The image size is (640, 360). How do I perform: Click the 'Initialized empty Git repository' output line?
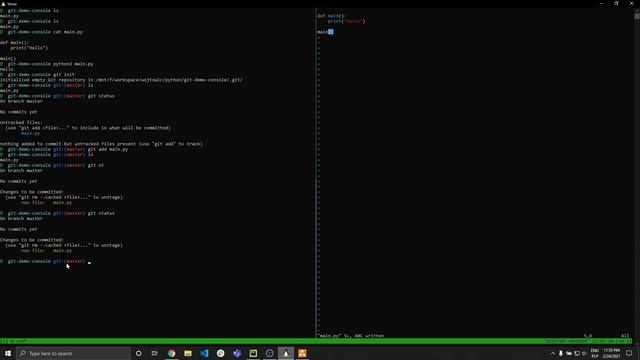[x=121, y=80]
